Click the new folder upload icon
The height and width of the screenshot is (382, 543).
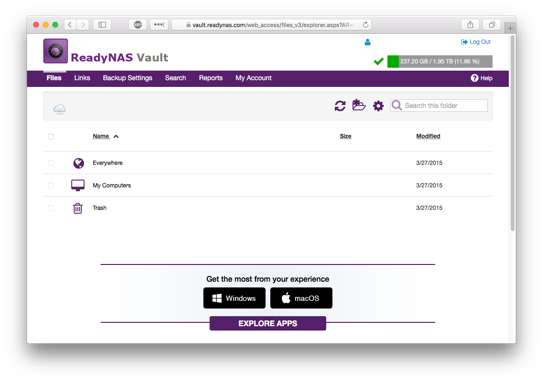[358, 105]
